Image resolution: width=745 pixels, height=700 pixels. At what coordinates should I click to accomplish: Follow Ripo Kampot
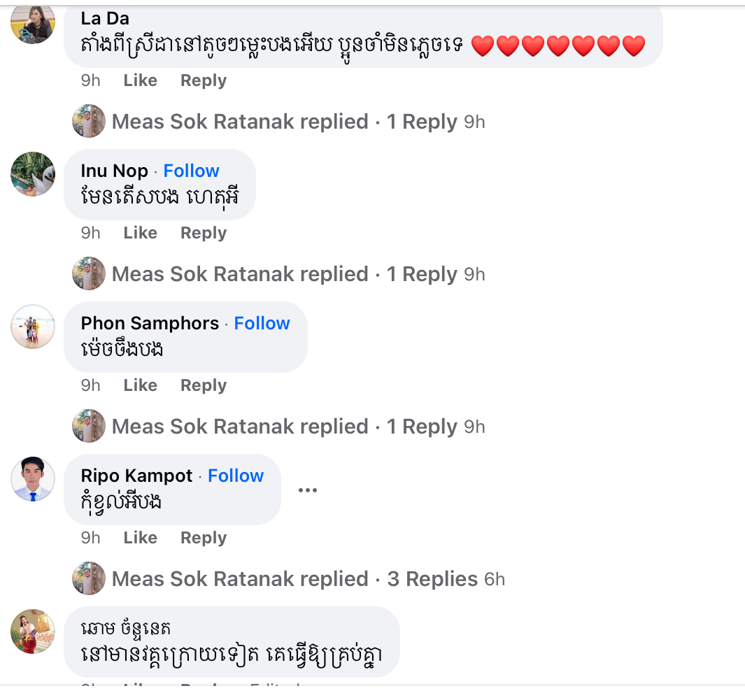(x=236, y=476)
